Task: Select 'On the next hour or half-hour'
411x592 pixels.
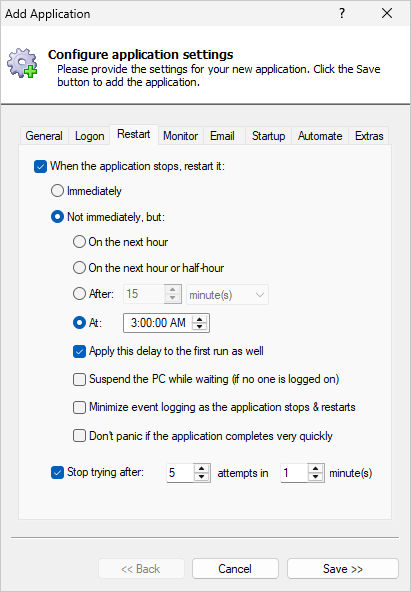Action: (x=79, y=268)
